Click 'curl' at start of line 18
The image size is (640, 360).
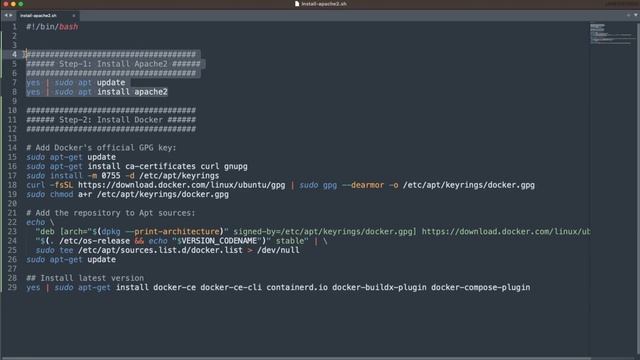(36, 185)
